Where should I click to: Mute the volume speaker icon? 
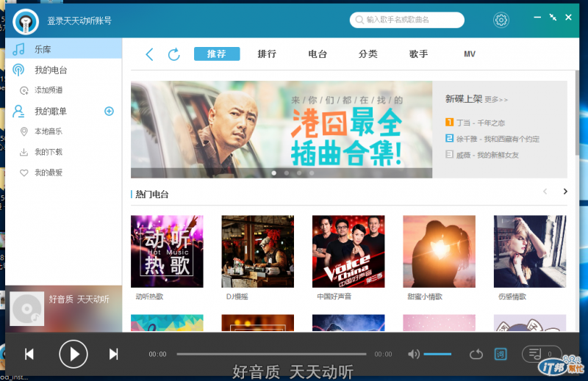(x=414, y=354)
